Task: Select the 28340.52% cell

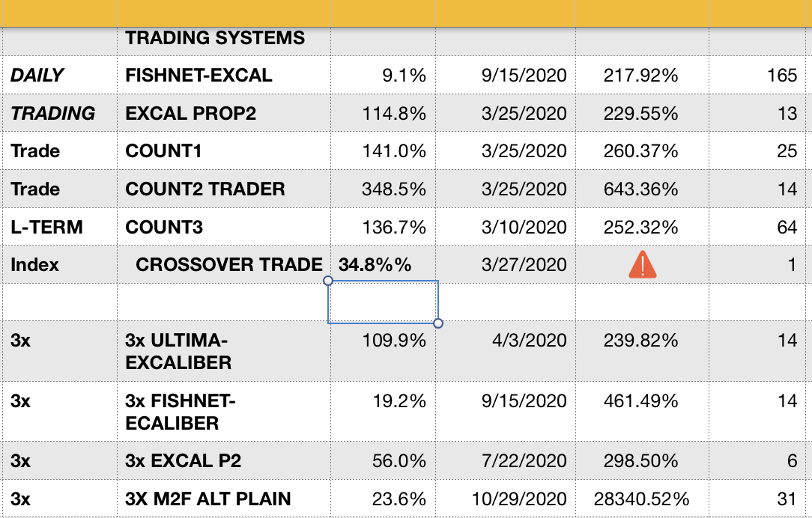Action: [x=641, y=499]
